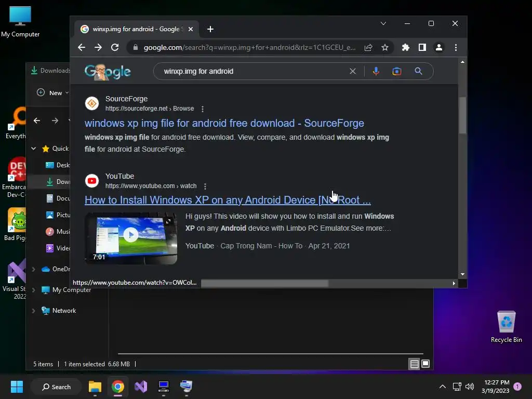Go back in Chrome browser
532x399 pixels.
tap(82, 47)
